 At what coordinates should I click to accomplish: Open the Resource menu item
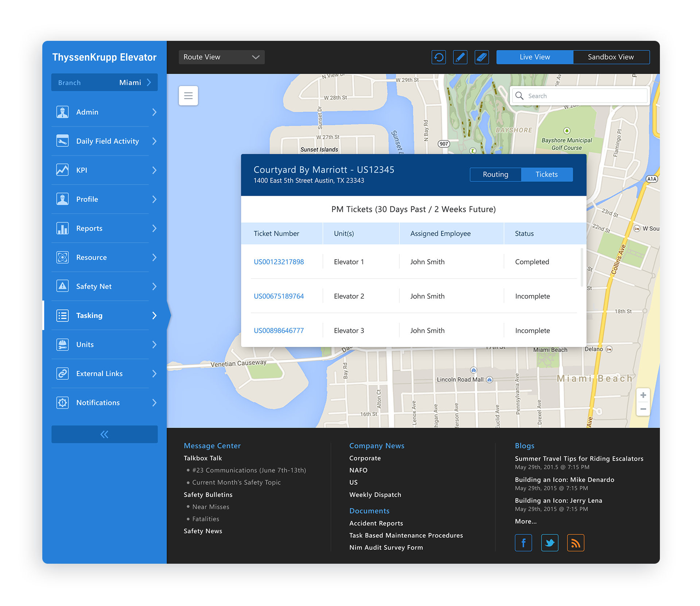pyautogui.click(x=105, y=257)
